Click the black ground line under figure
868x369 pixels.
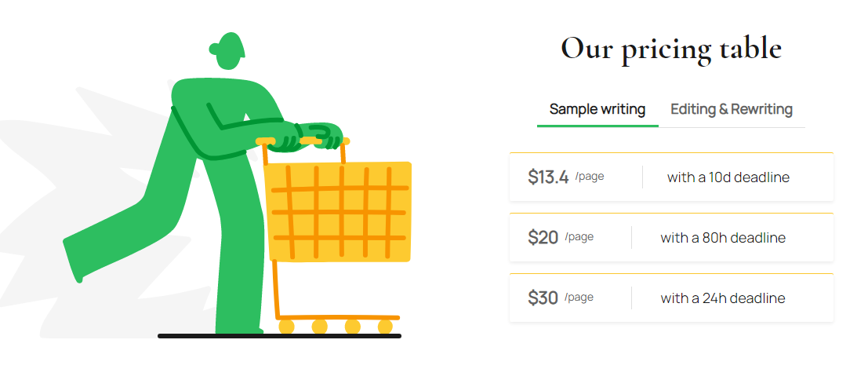point(280,336)
